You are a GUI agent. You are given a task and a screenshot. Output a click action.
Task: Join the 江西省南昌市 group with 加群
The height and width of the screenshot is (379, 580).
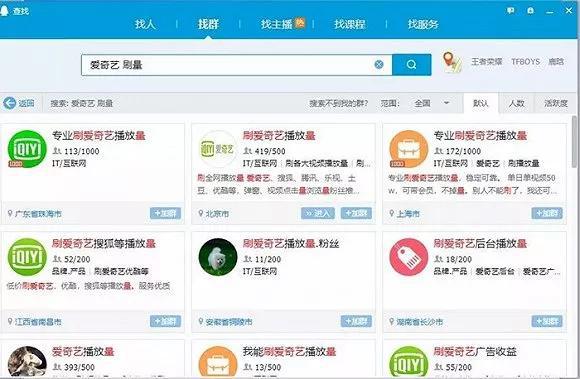click(165, 321)
